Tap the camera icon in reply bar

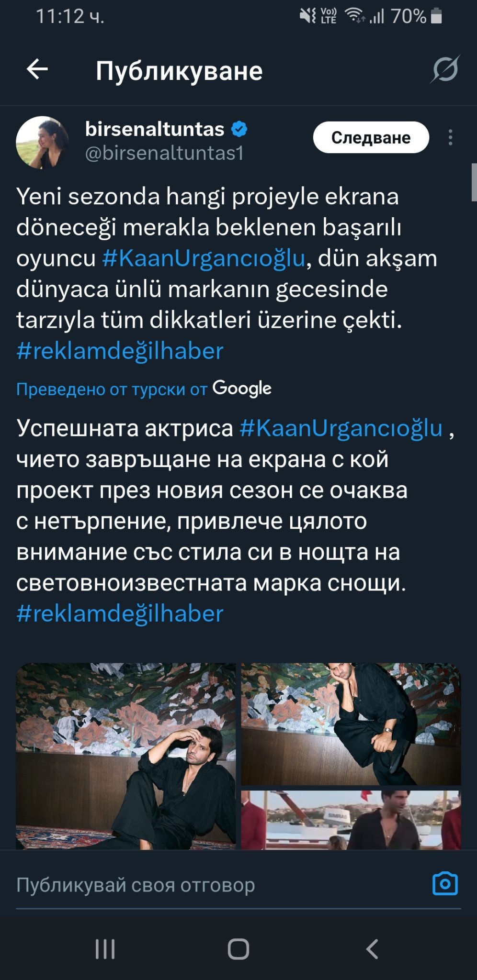[445, 883]
